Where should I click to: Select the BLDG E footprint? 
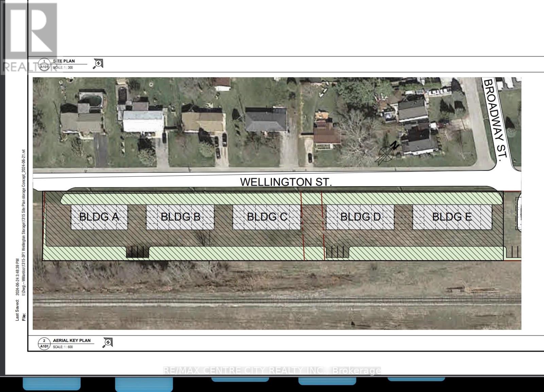(452, 217)
